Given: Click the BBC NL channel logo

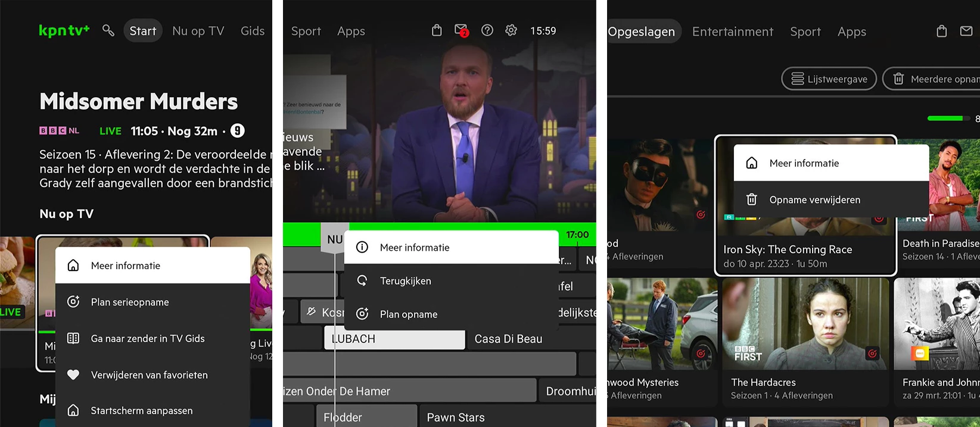Looking at the screenshot, I should (x=59, y=130).
